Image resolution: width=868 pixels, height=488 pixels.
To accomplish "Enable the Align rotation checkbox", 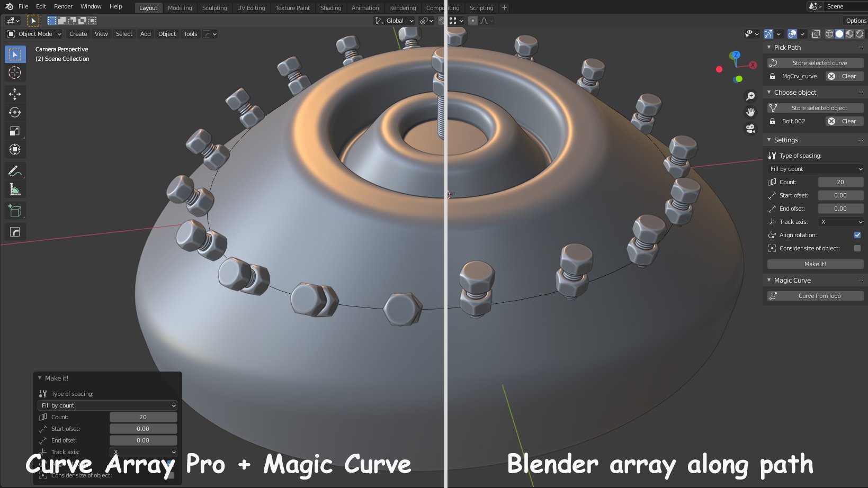I will pos(857,234).
